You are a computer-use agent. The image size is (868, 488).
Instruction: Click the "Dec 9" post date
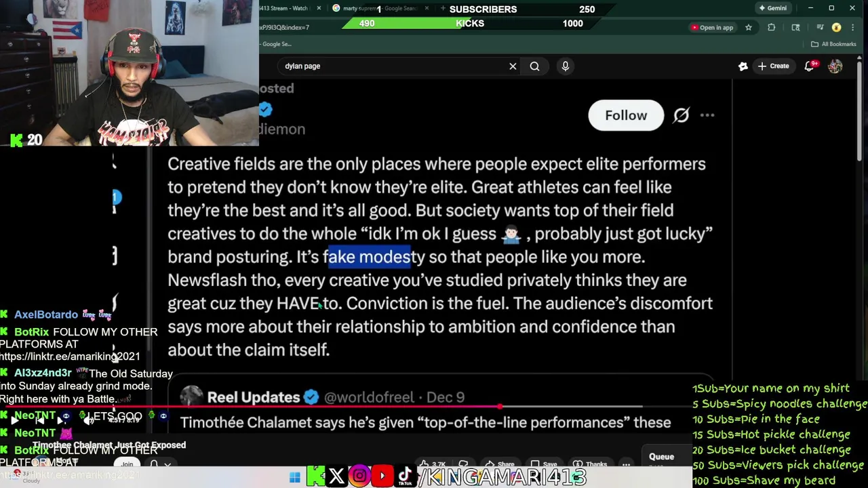446,397
